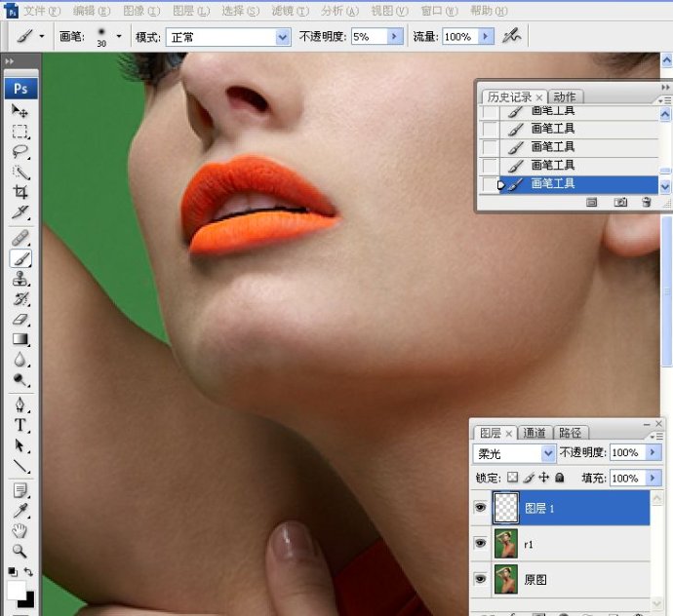Select the Gradient tool
Screen dimensions: 673x616
pyautogui.click(x=20, y=339)
